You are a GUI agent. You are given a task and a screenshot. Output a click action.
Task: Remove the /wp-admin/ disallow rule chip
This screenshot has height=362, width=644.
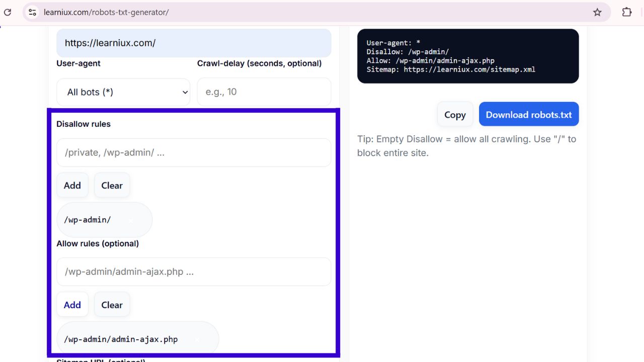131,220
